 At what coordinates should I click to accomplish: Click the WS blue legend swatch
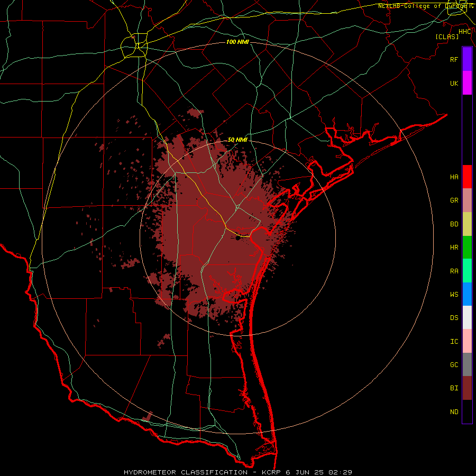pyautogui.click(x=467, y=294)
